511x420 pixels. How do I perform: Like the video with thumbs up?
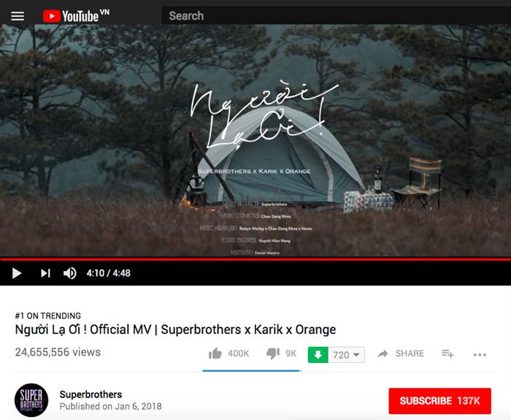click(215, 353)
